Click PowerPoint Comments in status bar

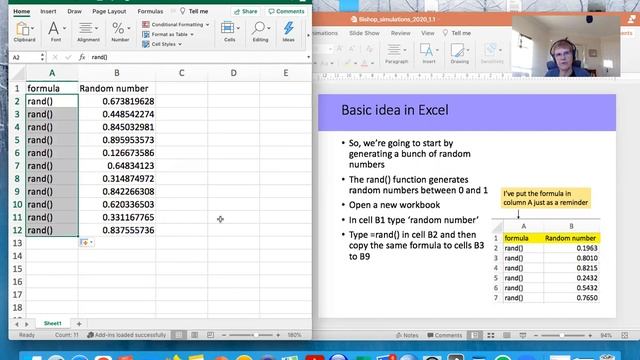[x=444, y=335]
